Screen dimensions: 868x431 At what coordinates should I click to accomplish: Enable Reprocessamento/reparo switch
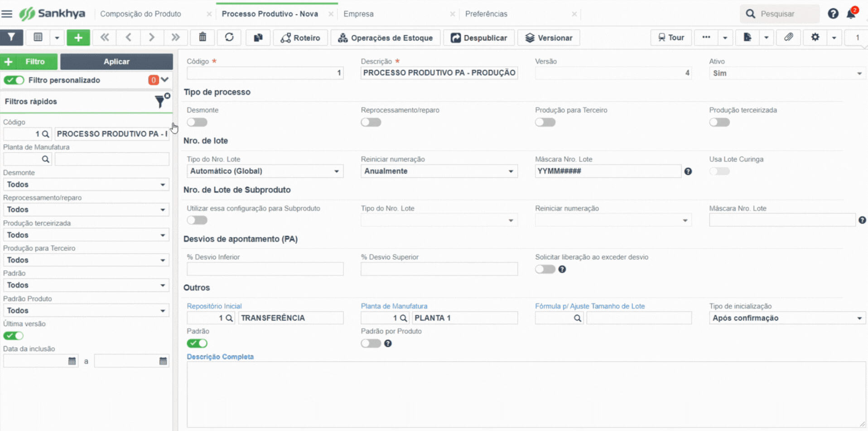coord(371,122)
